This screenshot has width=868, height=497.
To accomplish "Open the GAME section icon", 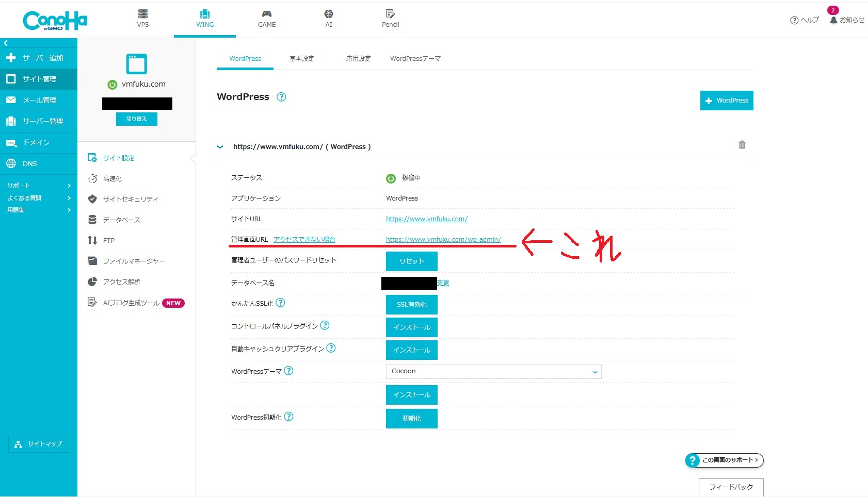I will 267,14.
